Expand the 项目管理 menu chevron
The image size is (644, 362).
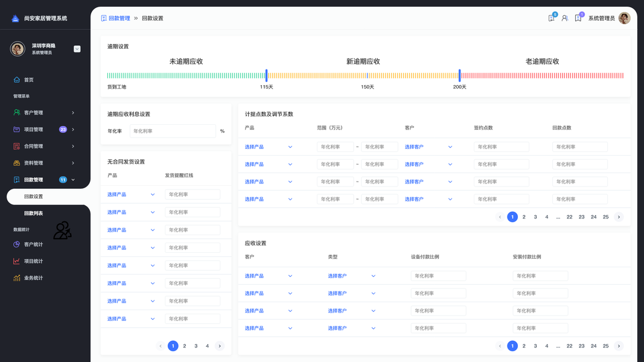pos(73,129)
